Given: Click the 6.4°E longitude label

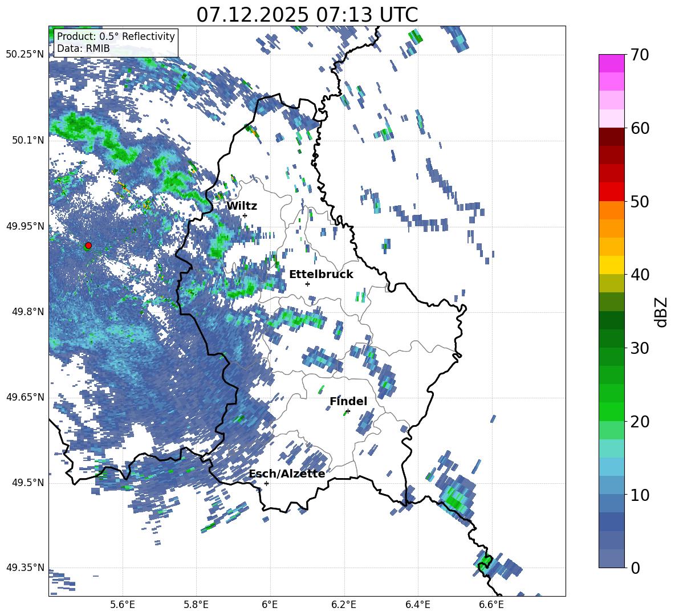Looking at the screenshot, I should (x=417, y=605).
